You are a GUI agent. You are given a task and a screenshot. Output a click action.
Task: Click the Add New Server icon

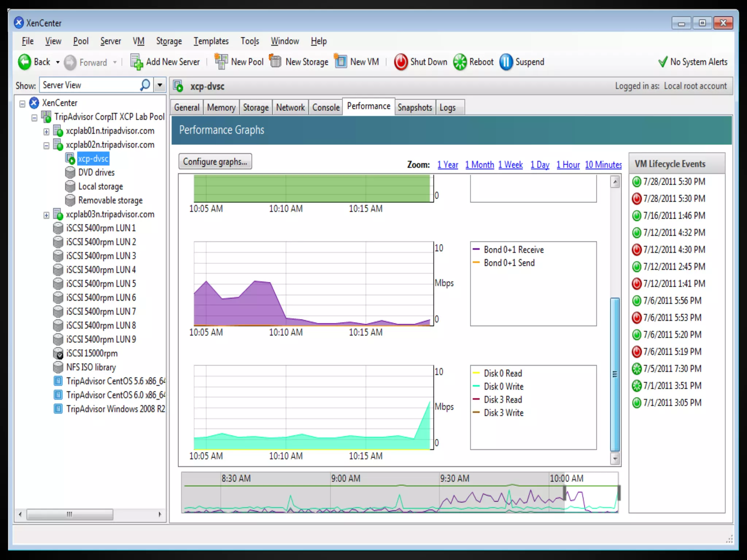click(137, 62)
